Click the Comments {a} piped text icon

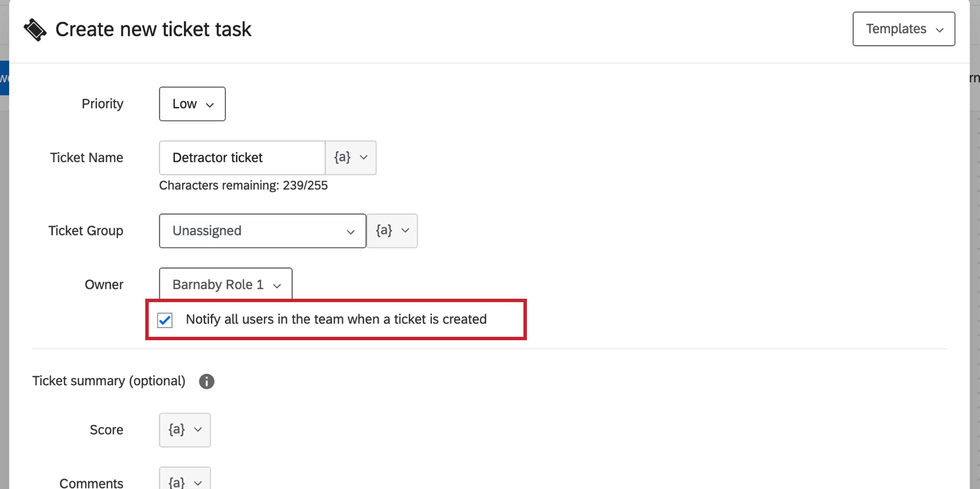(184, 480)
